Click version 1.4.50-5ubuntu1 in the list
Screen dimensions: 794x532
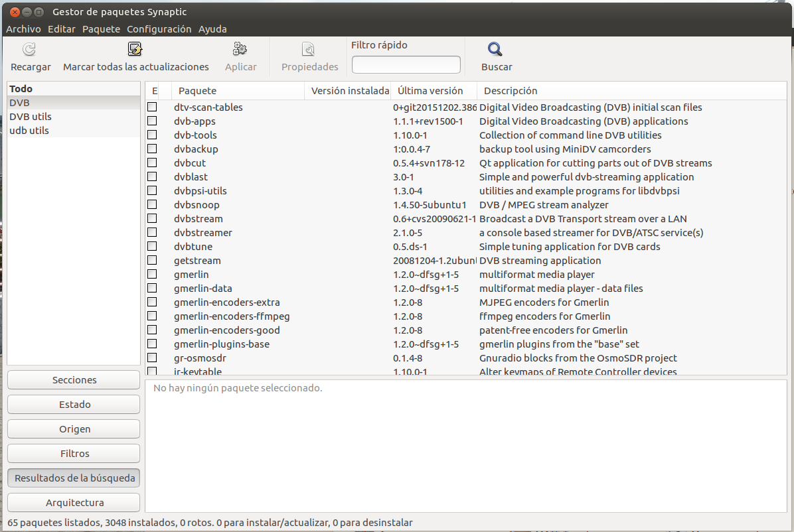tap(430, 205)
